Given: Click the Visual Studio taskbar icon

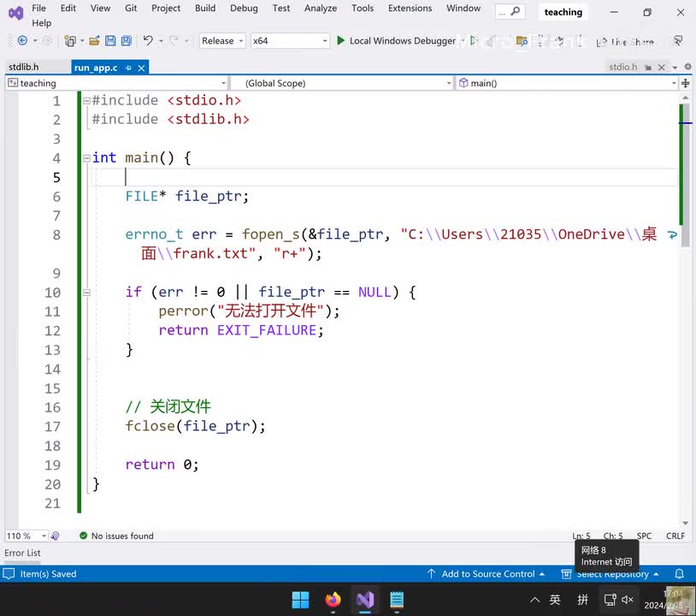Looking at the screenshot, I should pos(365,600).
